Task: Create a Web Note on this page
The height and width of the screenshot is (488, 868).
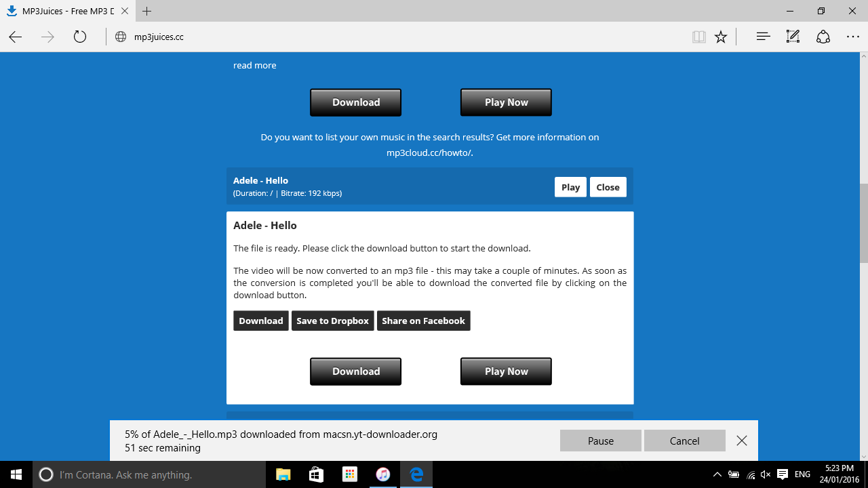Action: (792, 37)
